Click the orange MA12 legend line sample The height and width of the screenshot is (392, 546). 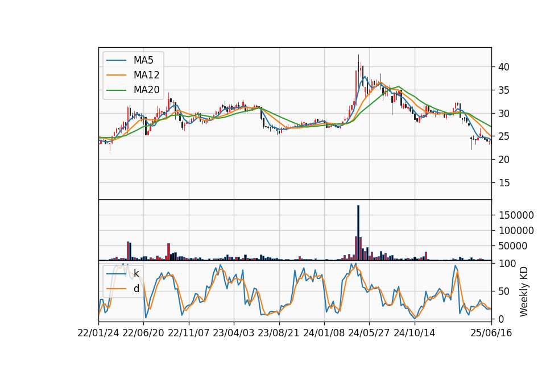[116, 75]
